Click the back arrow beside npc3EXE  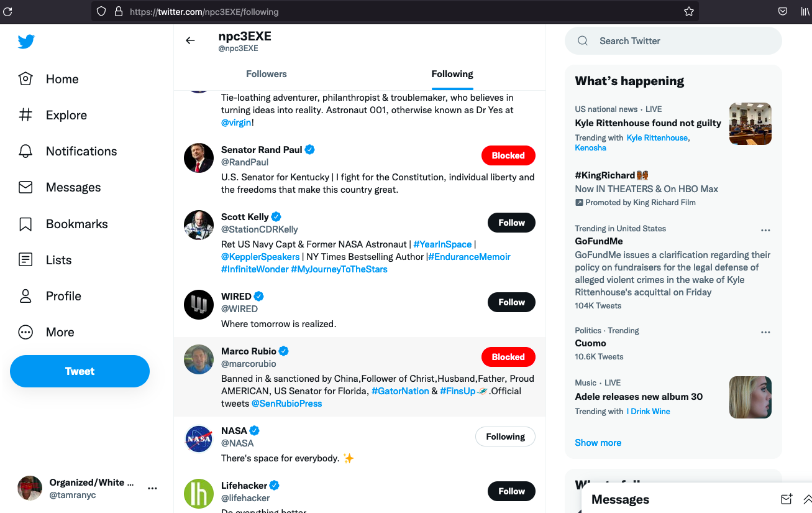point(190,40)
